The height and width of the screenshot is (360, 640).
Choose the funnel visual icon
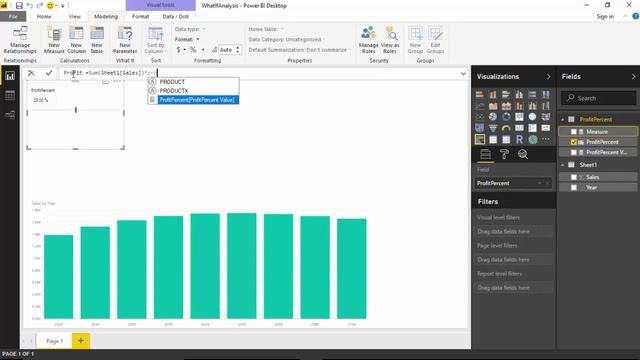493,128
